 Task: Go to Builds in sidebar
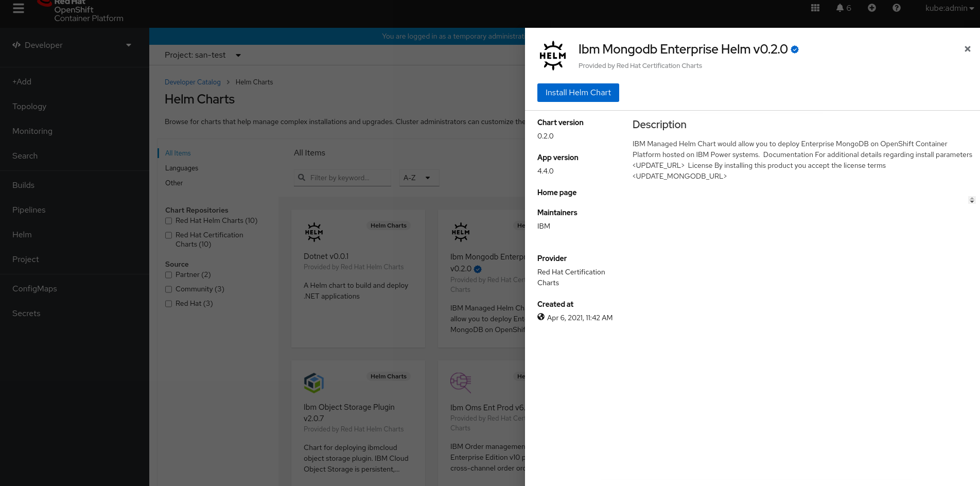[x=75, y=185]
